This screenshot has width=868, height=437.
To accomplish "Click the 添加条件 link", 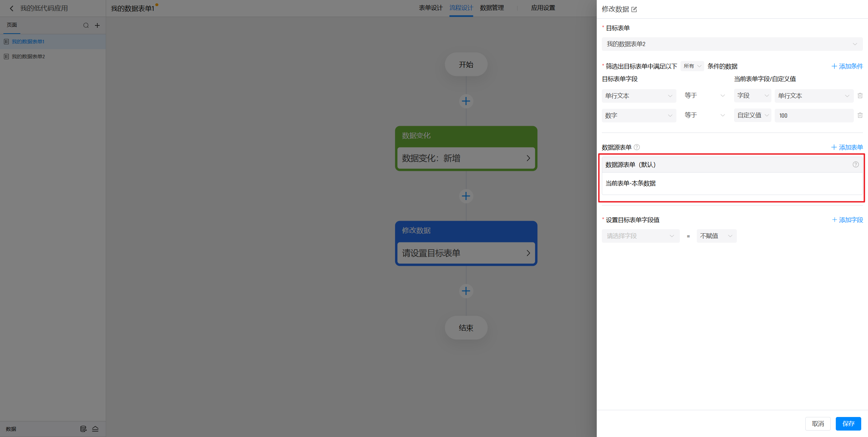I will (x=847, y=66).
